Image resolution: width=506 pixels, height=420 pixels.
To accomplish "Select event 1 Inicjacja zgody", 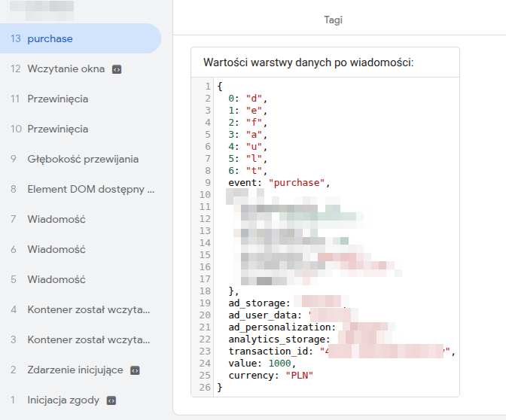I will point(63,400).
